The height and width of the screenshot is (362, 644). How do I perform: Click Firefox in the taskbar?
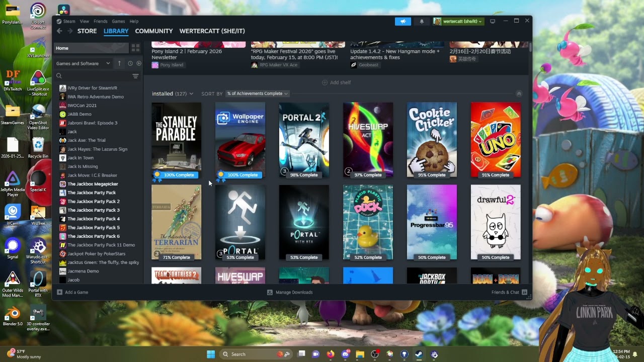tap(330, 354)
